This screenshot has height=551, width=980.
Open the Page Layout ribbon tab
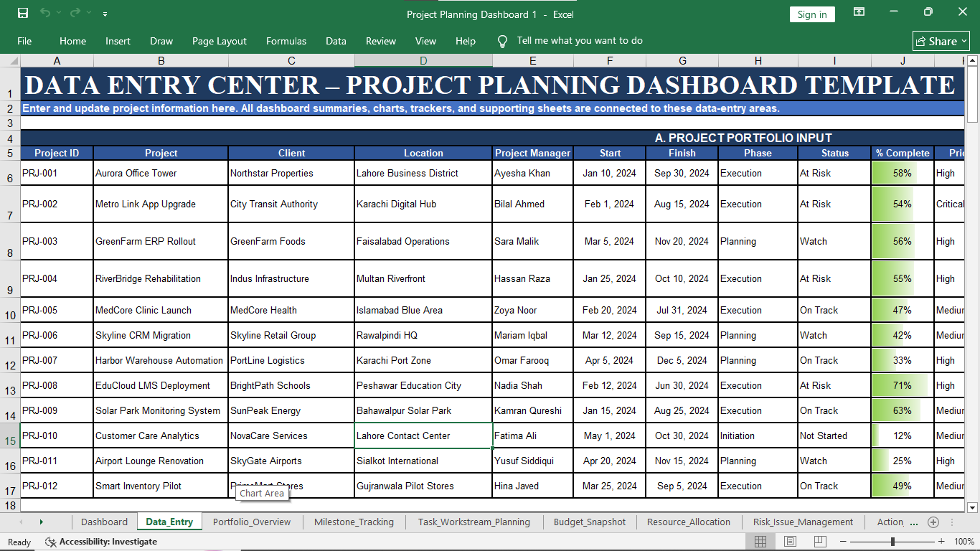click(x=220, y=41)
